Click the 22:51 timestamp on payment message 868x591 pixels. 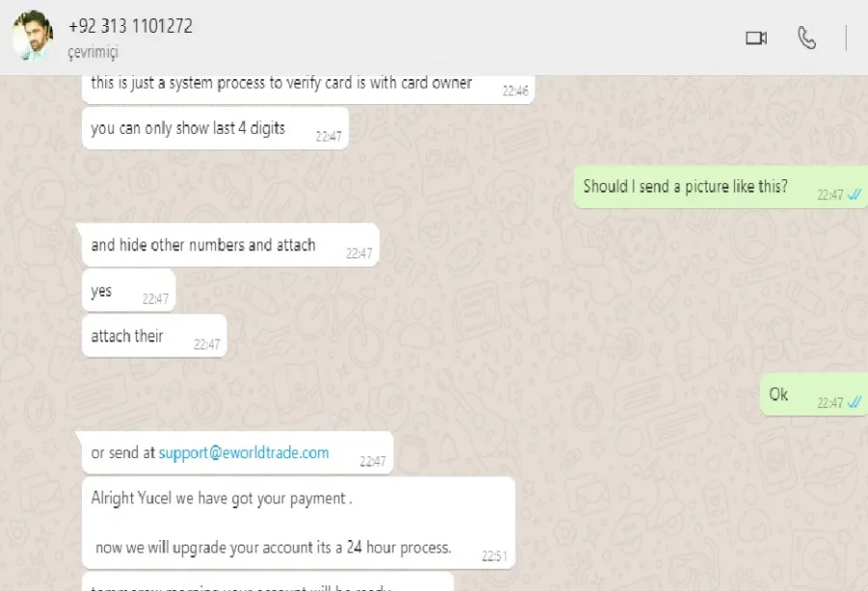pos(494,555)
